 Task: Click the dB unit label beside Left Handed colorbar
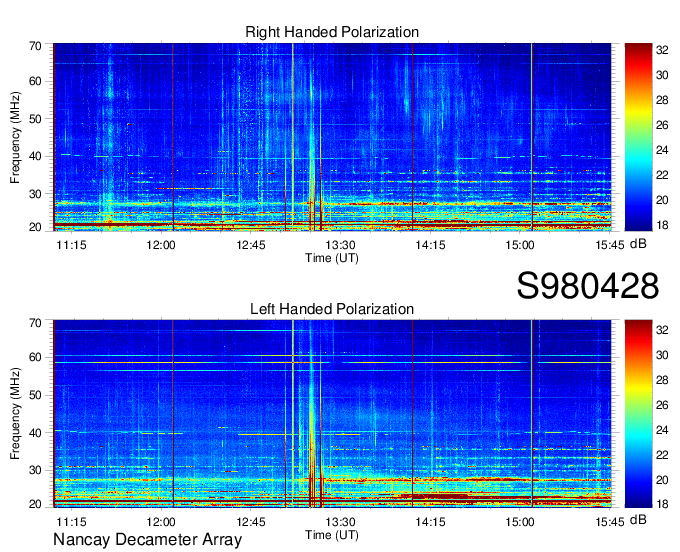pos(638,519)
